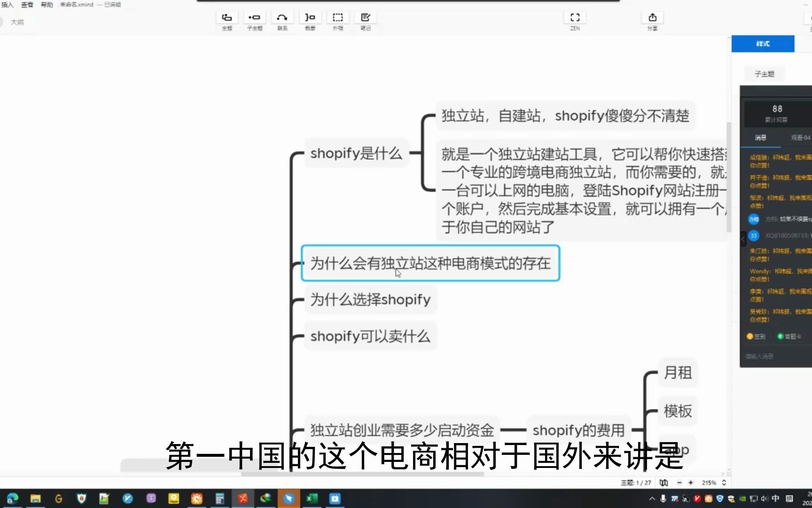Viewport: 812px width, 508px height.
Task: Open the XMind app in taskbar
Action: 242,499
